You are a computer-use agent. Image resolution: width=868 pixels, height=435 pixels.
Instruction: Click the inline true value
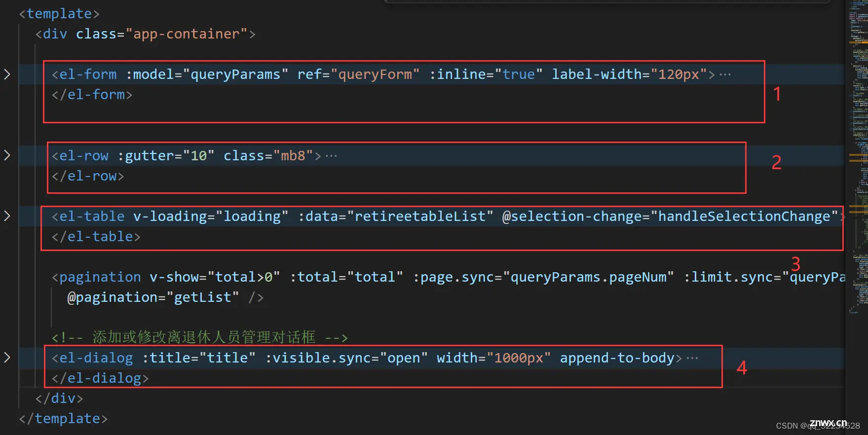pos(519,74)
